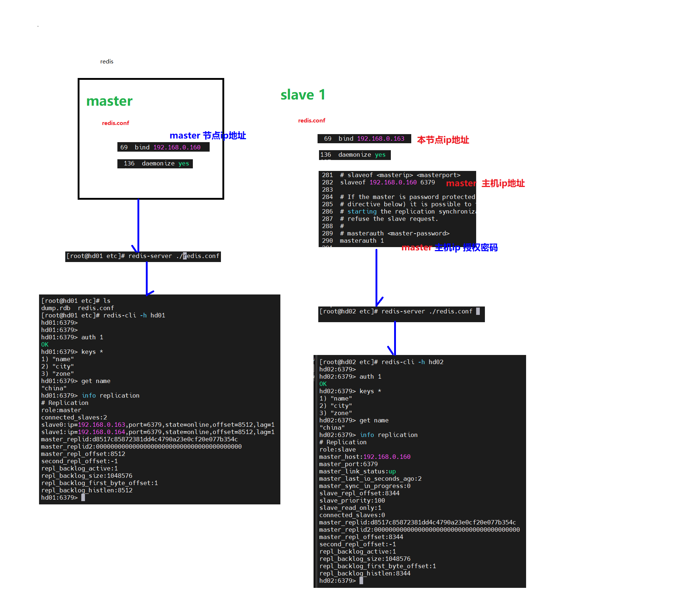Click the red redis.conf label under master
Viewport: 700px width, 613px height.
(x=115, y=123)
